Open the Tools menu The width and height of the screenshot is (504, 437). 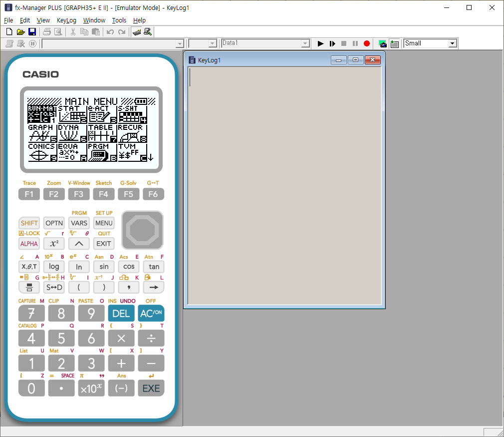coord(119,20)
